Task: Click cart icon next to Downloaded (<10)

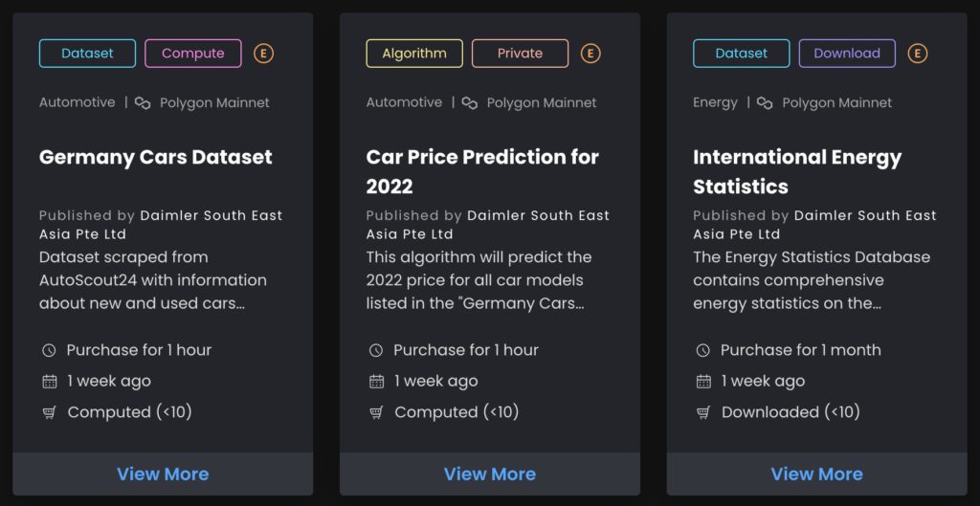Action: coord(703,412)
